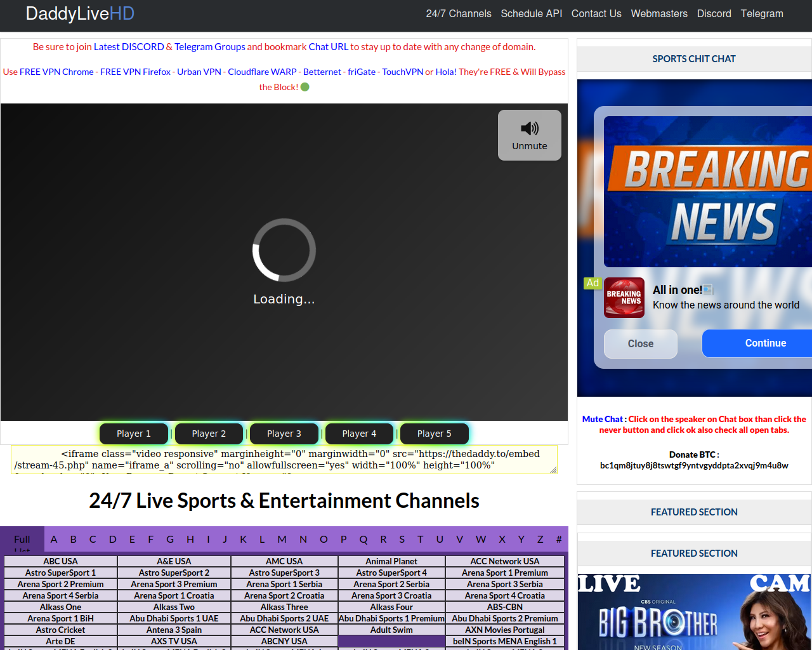
Task: Open Telegram navigation link
Action: tap(762, 13)
